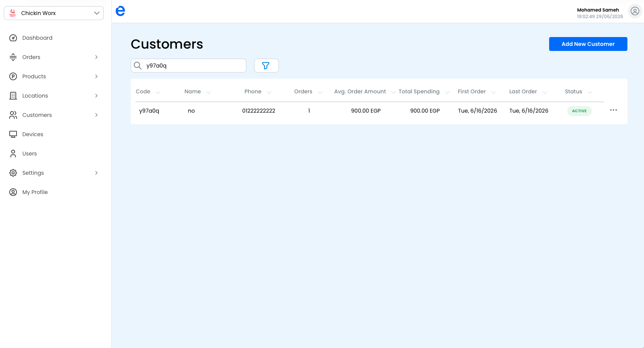The width and height of the screenshot is (644, 348).
Task: Sort by Last Order arrow
Action: point(545,92)
